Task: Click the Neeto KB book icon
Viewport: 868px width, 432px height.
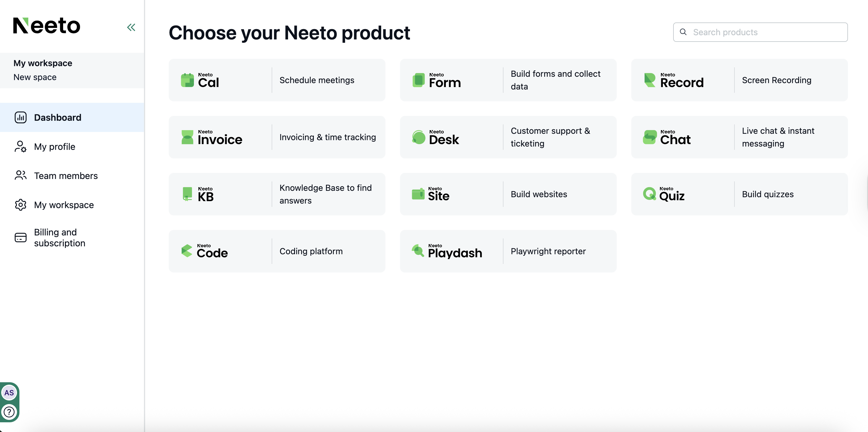Action: click(187, 194)
